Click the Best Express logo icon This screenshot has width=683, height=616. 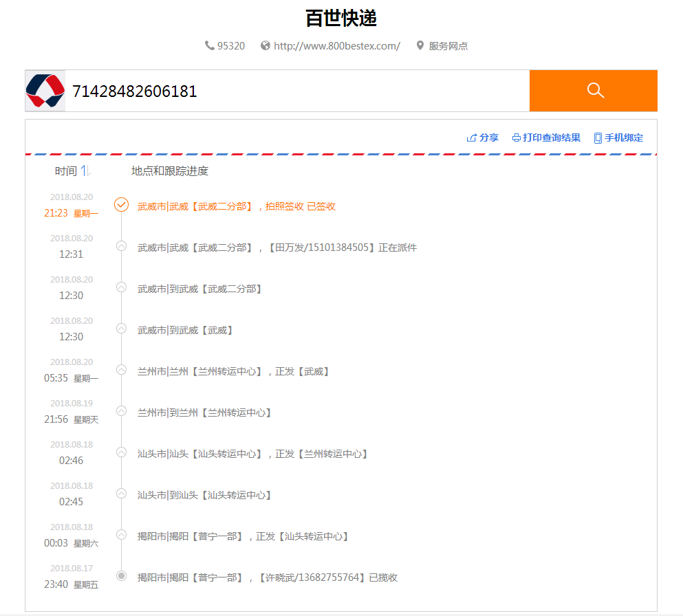click(45, 91)
